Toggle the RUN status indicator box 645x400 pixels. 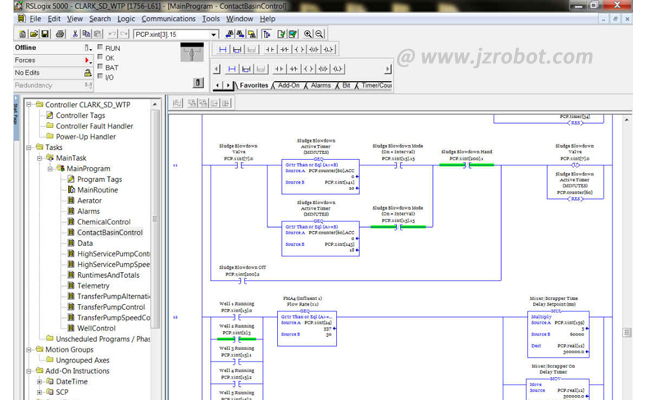coord(99,47)
